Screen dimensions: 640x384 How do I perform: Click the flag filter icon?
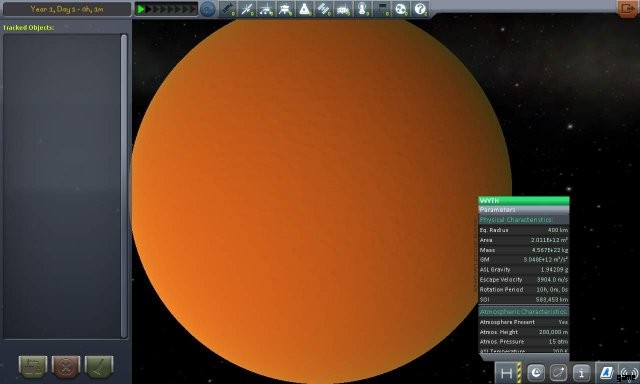(382, 9)
